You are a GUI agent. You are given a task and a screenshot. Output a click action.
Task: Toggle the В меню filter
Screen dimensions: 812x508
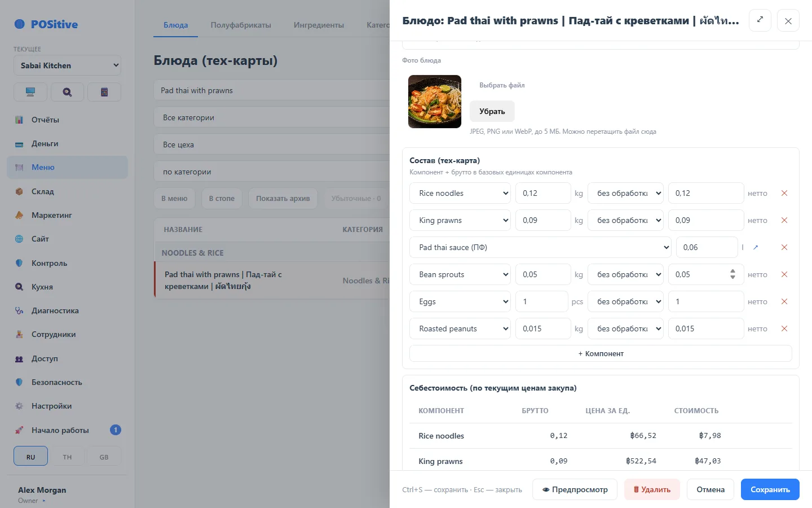174,198
